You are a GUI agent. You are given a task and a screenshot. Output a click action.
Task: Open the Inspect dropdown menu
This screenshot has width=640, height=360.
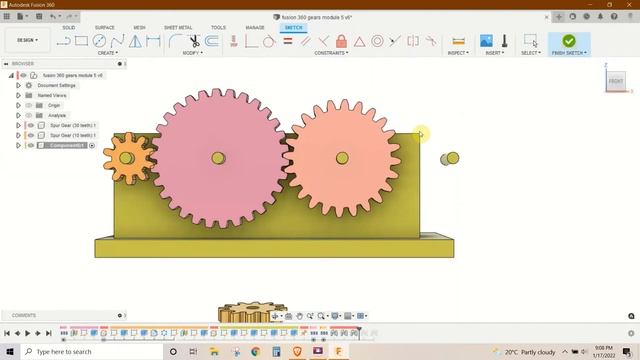458,53
